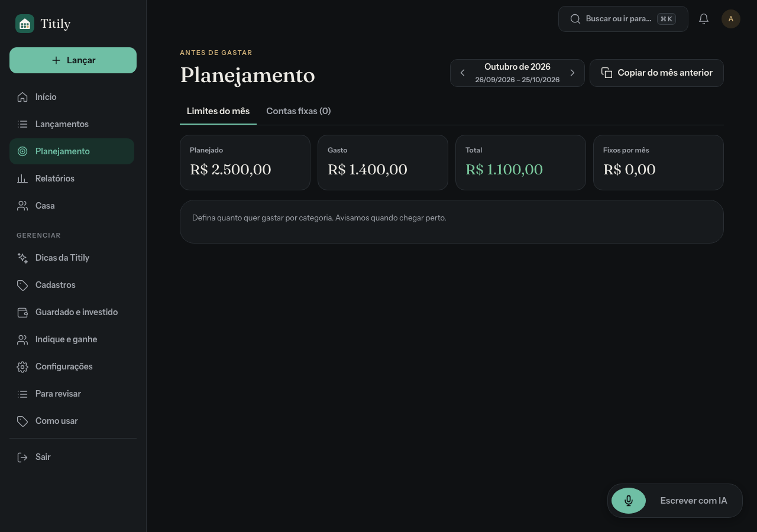Open the user avatar menu

731,19
